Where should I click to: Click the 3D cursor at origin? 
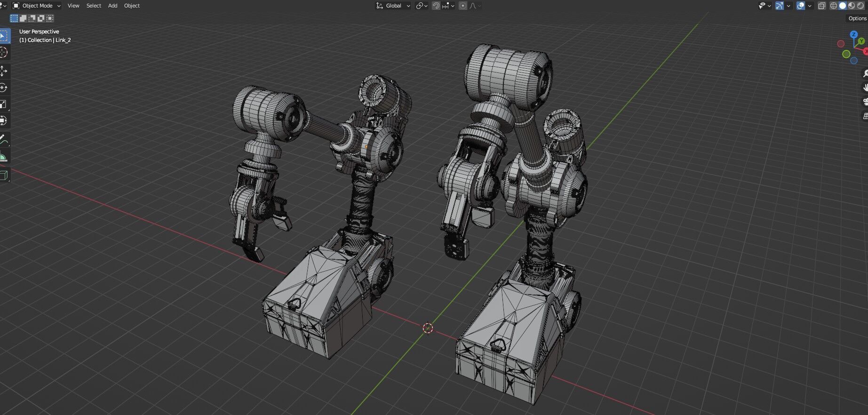428,328
